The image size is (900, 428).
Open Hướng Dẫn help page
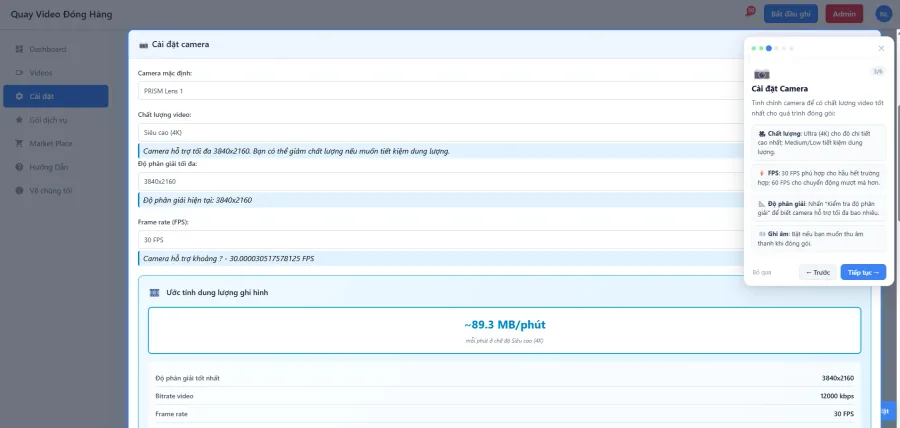tap(56, 167)
